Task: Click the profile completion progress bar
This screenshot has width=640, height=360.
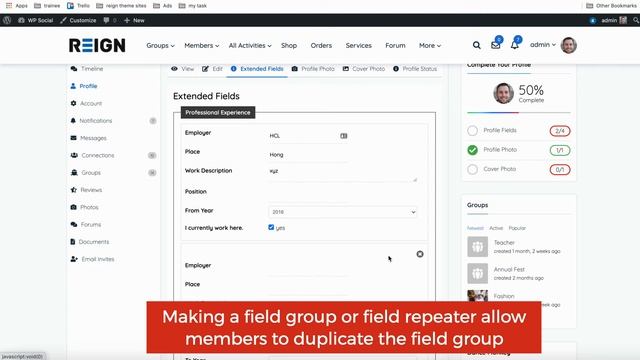Action: pos(519,112)
